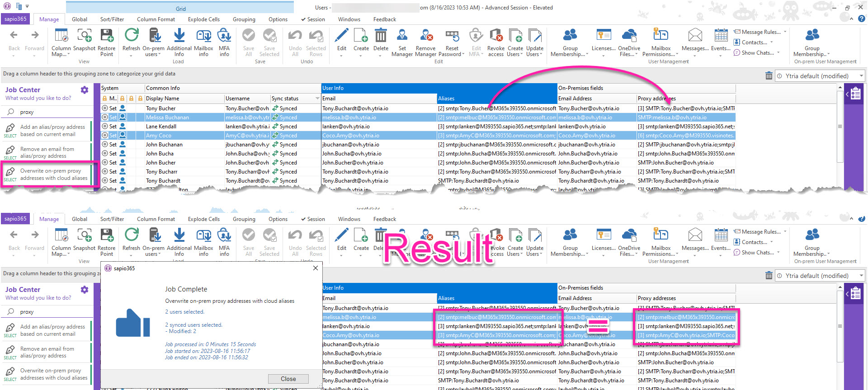Switch to Column Format tab in upper window

tap(156, 19)
